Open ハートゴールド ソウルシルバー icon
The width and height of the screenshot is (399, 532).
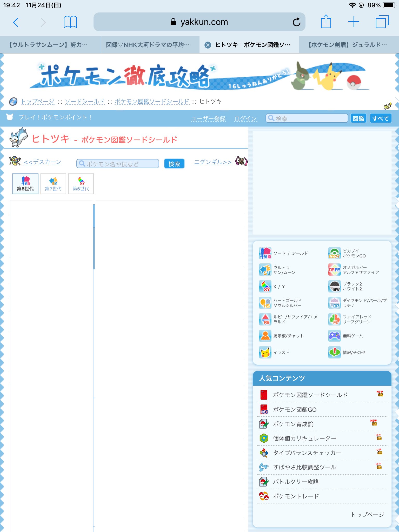[x=265, y=303]
